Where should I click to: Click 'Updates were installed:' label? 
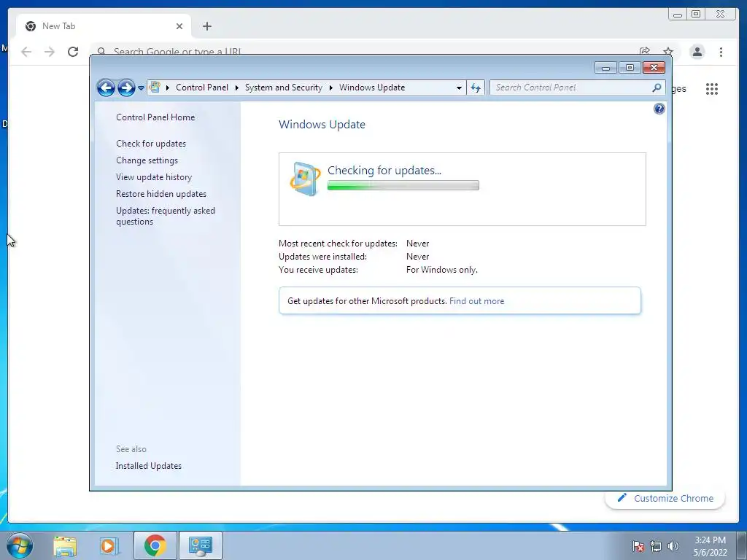click(x=322, y=257)
